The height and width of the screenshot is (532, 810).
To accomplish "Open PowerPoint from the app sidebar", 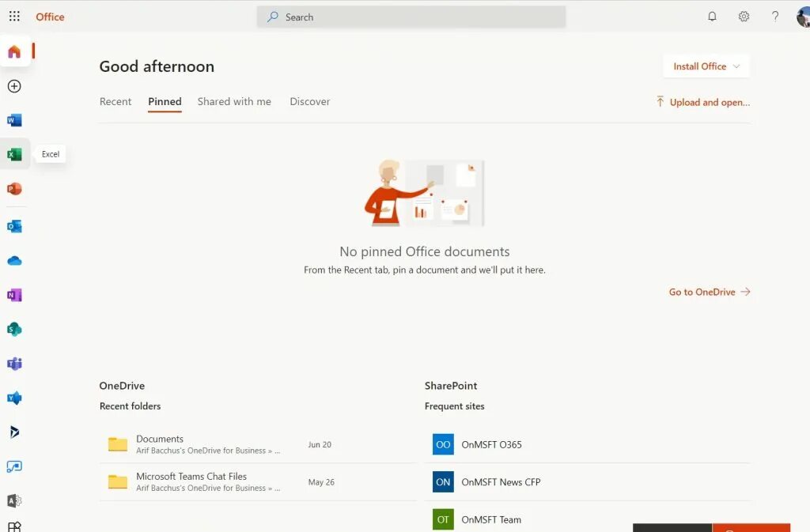I will 14,188.
